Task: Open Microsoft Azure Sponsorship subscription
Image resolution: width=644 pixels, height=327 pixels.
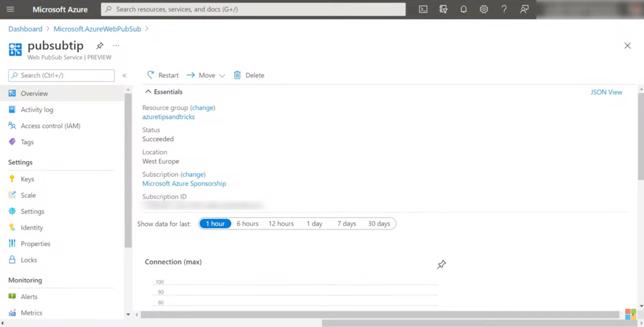Action: tap(184, 184)
